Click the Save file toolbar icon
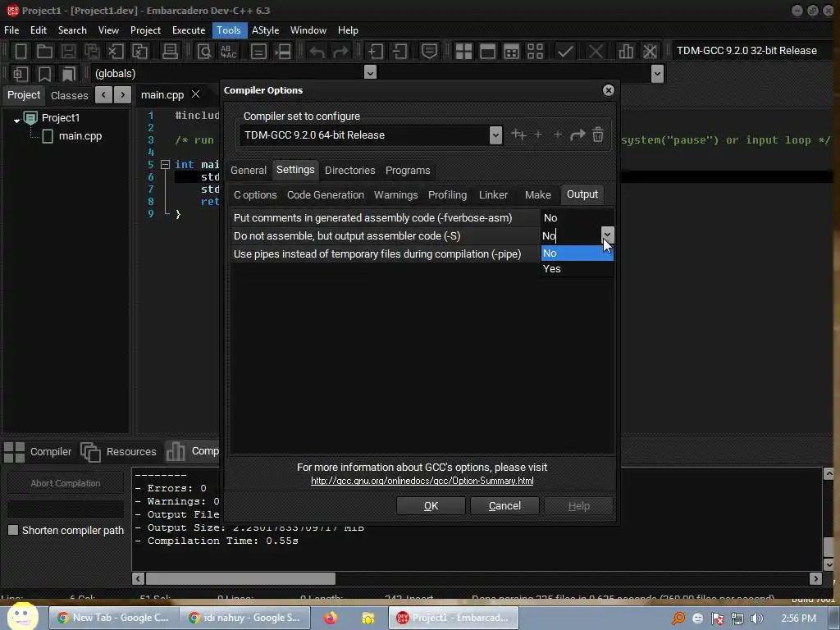The height and width of the screenshot is (630, 840). (68, 51)
